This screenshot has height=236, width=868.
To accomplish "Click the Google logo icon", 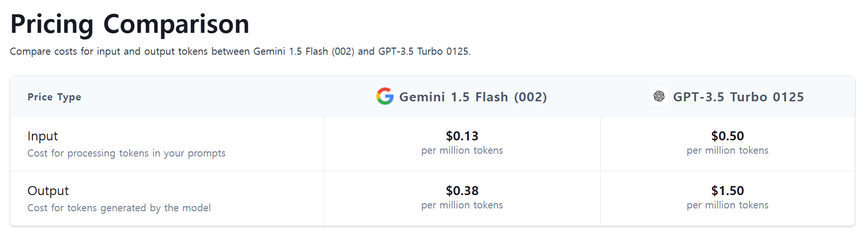I will point(385,97).
